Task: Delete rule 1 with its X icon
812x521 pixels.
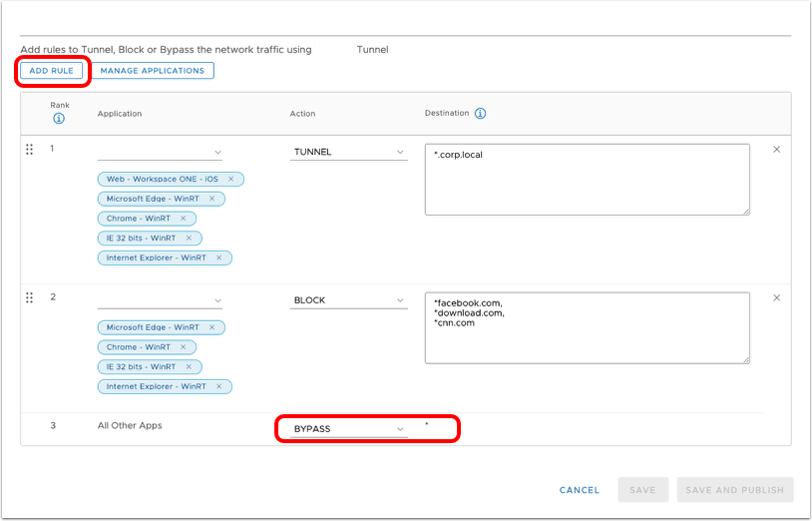Action: click(777, 150)
